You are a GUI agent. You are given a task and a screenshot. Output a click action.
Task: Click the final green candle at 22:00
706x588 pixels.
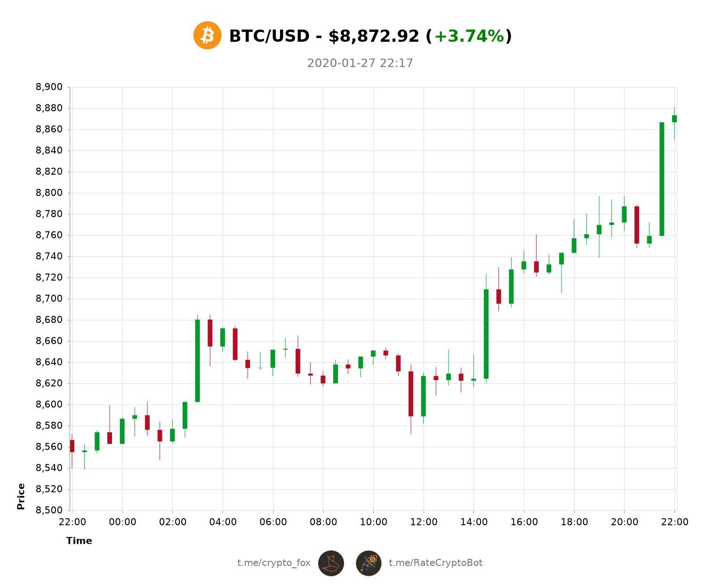pyautogui.click(x=674, y=119)
